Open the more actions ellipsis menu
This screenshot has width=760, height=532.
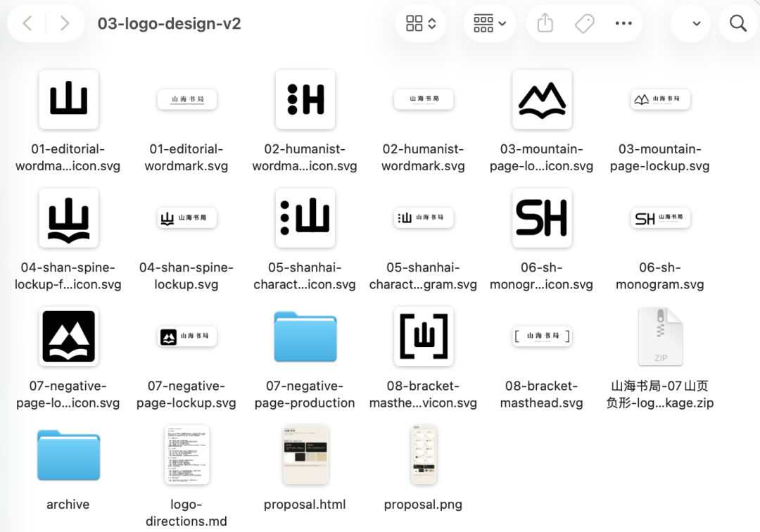tap(623, 23)
